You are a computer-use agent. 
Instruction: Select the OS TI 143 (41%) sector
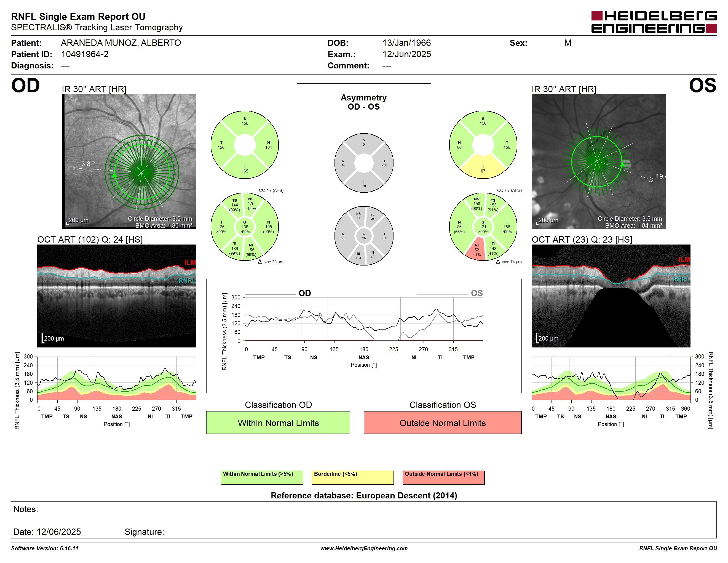click(x=493, y=248)
